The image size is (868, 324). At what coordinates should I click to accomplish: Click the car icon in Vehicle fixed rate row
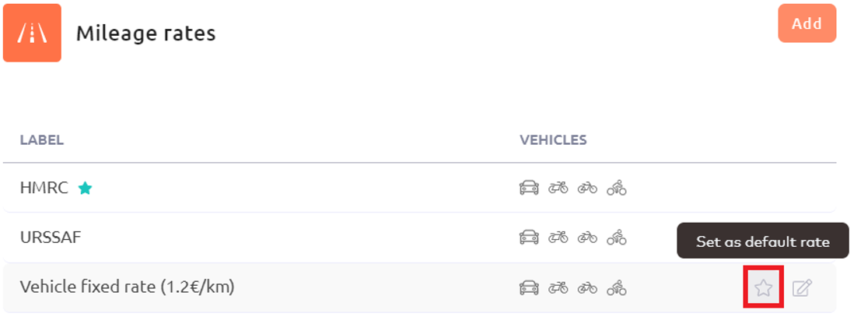tap(529, 288)
